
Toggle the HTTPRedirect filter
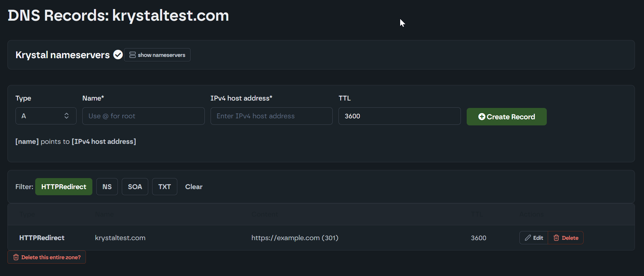click(x=64, y=187)
